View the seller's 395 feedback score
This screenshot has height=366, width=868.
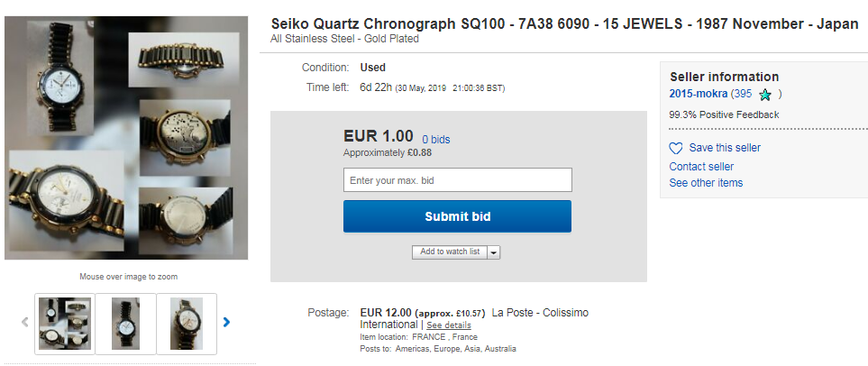(743, 94)
